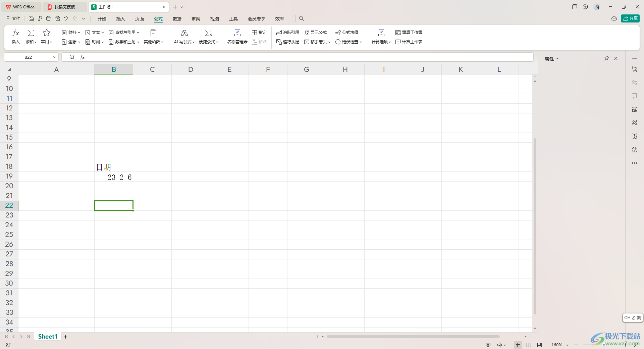This screenshot has height=349, width=644.
Task: Select cell B18 containing 日期
Action: point(114,167)
